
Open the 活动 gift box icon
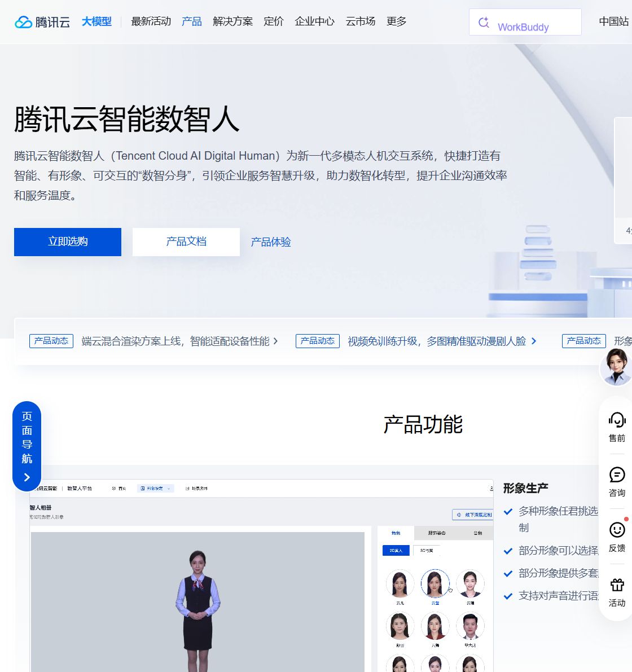click(617, 585)
